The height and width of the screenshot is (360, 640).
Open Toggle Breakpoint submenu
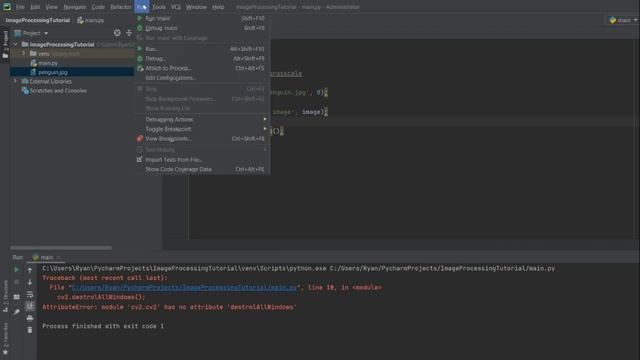(203, 129)
